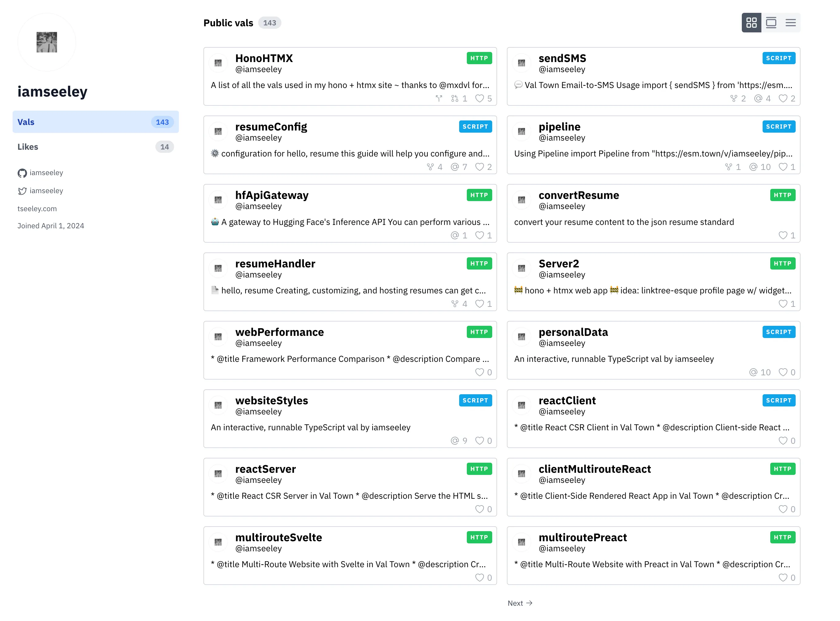Switch to list view layout
The width and height of the screenshot is (840, 621).
coord(791,23)
